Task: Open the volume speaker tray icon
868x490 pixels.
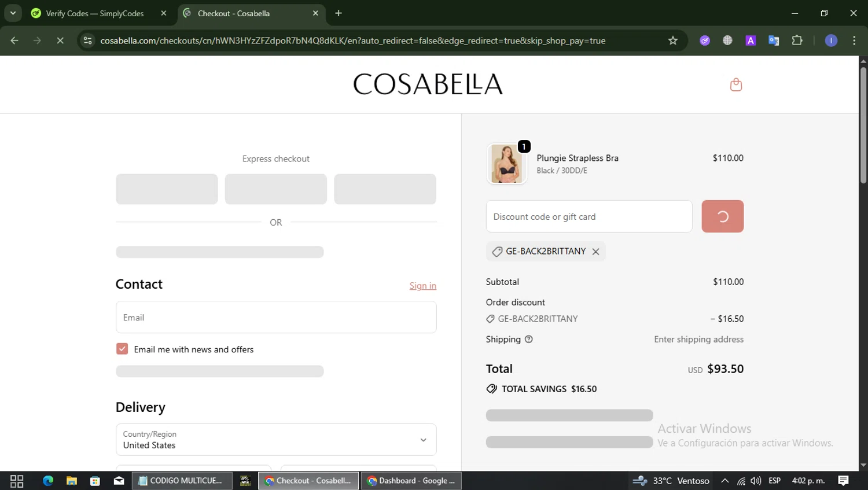Action: click(756, 481)
